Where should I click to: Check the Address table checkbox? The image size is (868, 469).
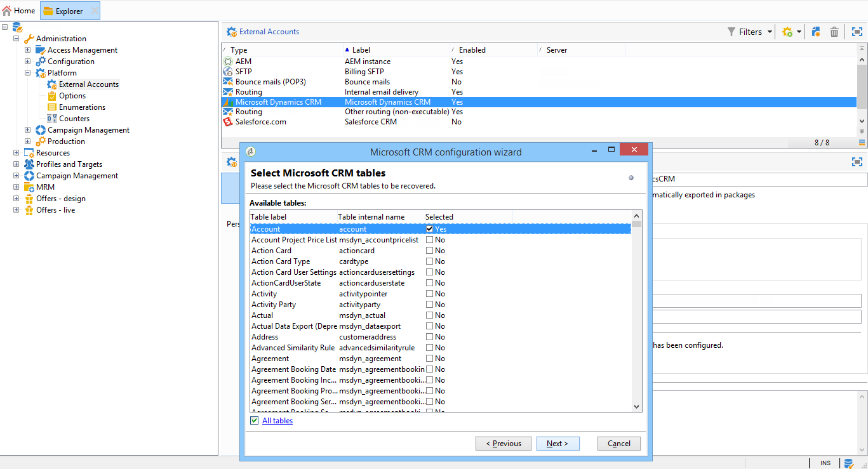tap(430, 337)
